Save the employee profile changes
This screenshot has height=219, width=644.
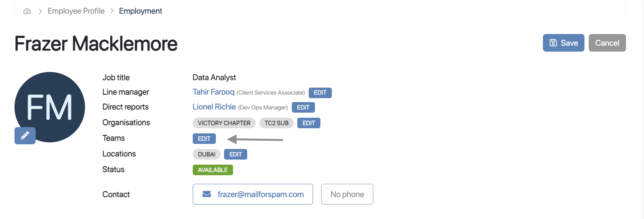(563, 43)
